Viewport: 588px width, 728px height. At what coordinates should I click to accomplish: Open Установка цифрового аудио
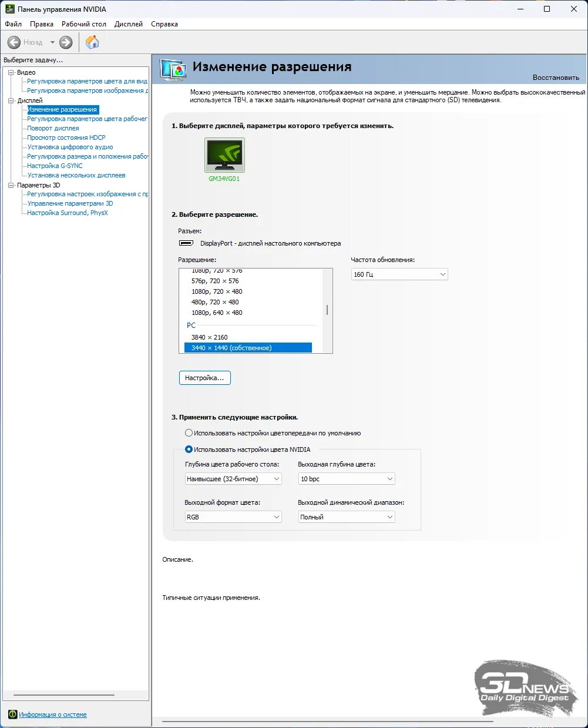(70, 147)
